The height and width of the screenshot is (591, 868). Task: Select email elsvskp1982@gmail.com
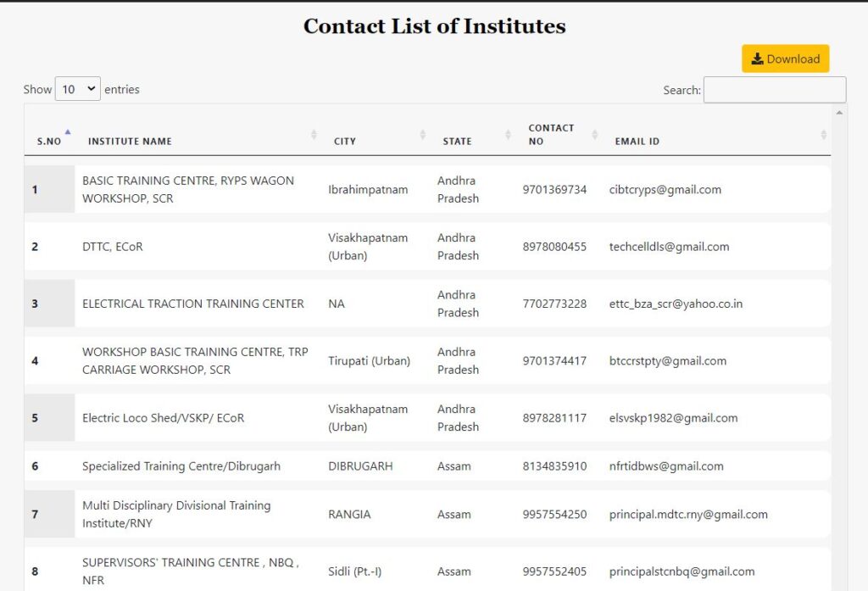[x=673, y=418]
